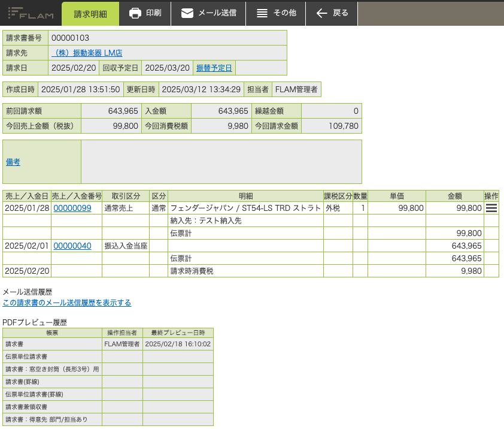Click the 取引区分 column header
Image resolution: width=504 pixels, height=429 pixels.
click(x=126, y=196)
